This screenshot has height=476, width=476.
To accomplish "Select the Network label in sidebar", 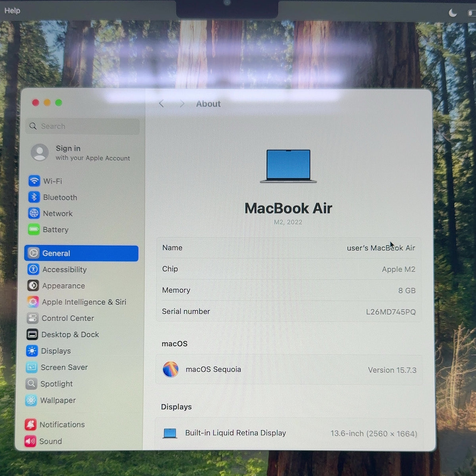I will (58, 213).
